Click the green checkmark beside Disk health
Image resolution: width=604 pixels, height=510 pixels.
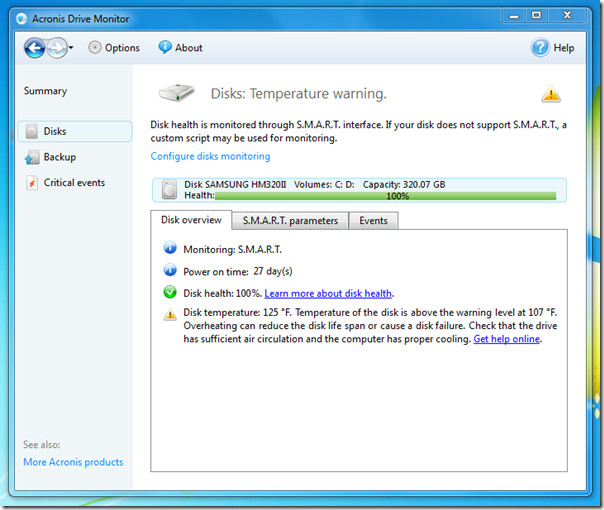(170, 292)
